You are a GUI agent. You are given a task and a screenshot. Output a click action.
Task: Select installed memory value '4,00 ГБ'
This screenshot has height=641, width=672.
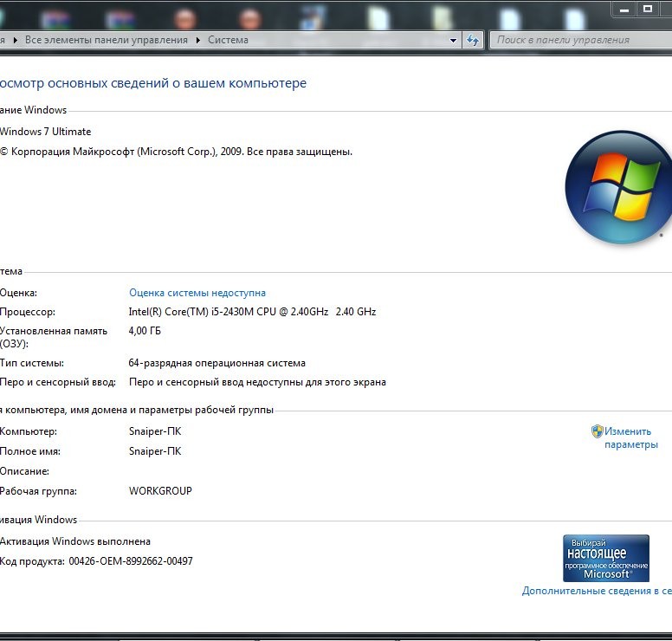tap(145, 331)
